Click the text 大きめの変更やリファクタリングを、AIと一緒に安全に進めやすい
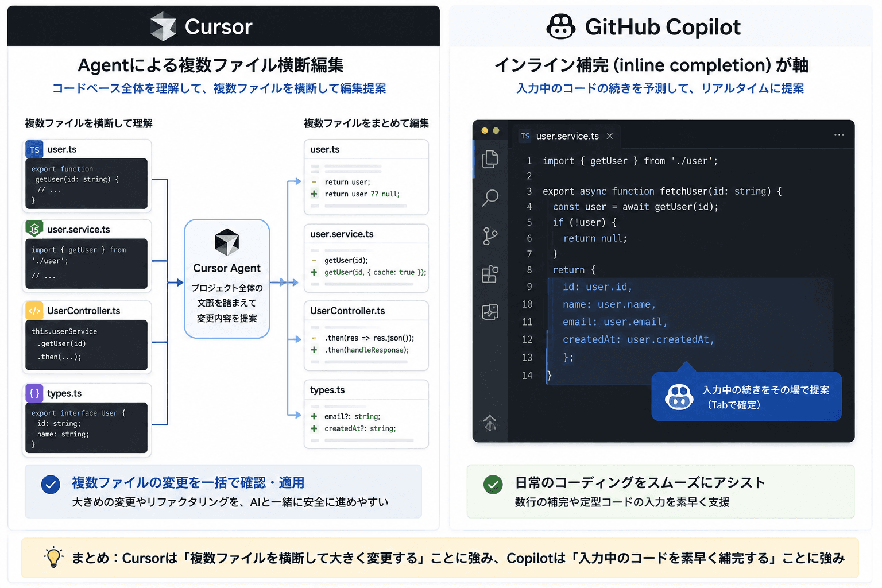Image resolution: width=882 pixels, height=588 pixels. (x=230, y=502)
